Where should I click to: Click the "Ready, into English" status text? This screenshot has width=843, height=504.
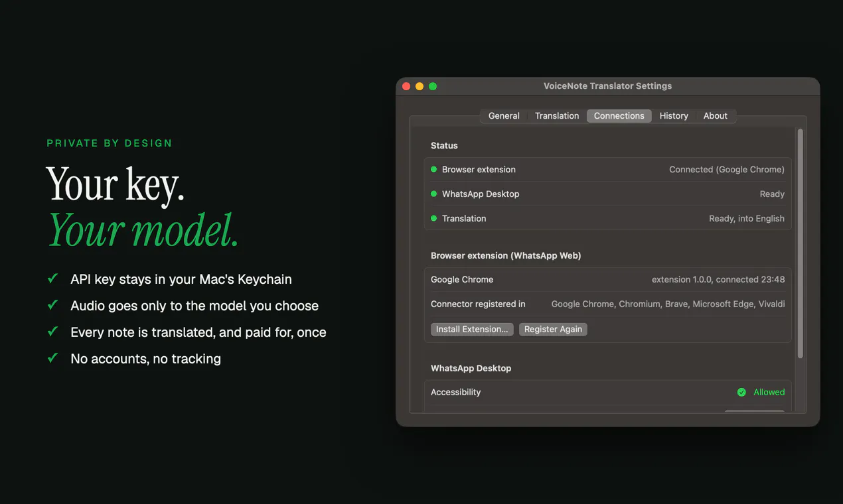click(x=747, y=218)
